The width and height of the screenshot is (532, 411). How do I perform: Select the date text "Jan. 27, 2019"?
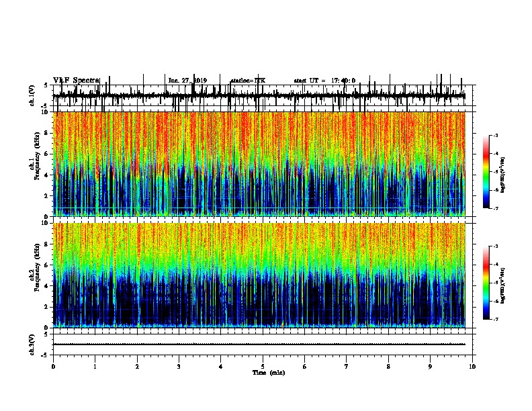[187, 81]
